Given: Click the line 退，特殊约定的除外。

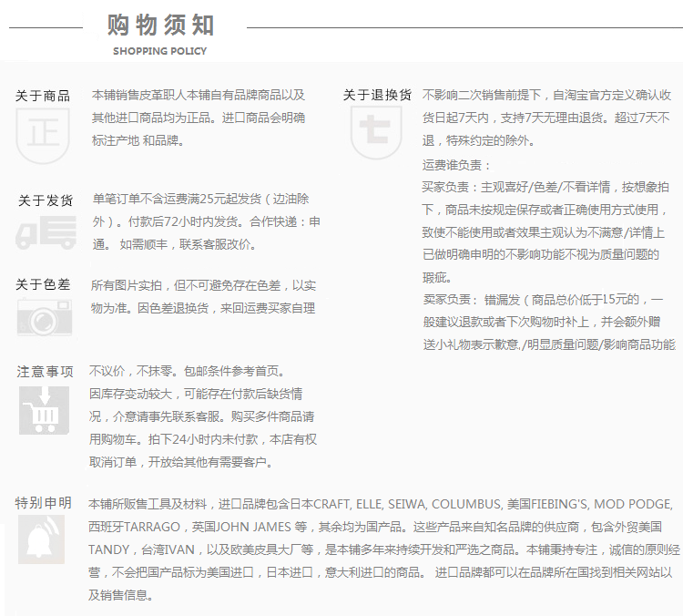Looking at the screenshot, I should (x=478, y=140).
